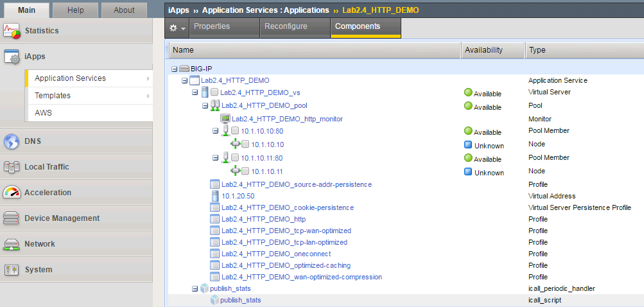Collapse the publish_stats handler branch
Image resolution: width=644 pixels, height=307 pixels.
click(x=195, y=289)
